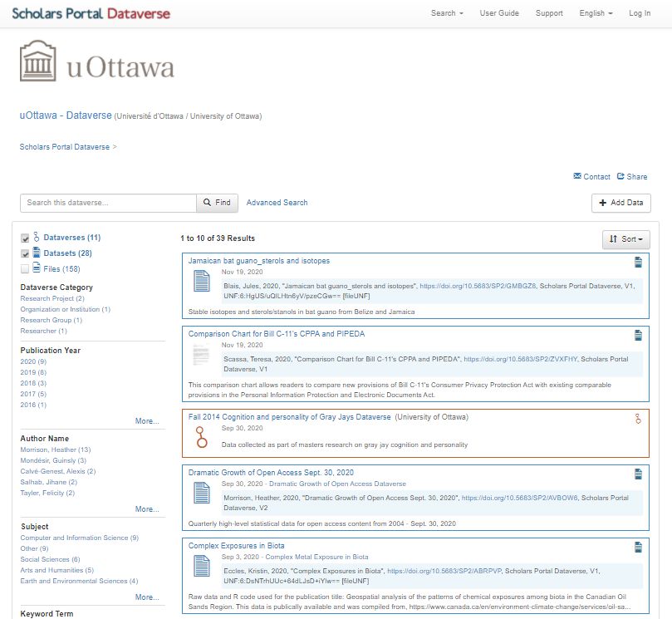
Task: Filter by Research Project (2) category
Action: pyautogui.click(x=52, y=298)
